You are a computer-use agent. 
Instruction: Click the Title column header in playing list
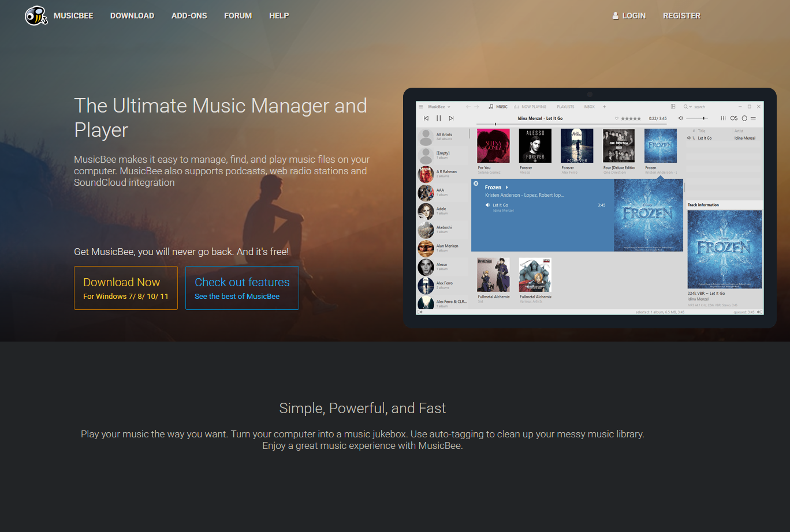[x=702, y=131]
